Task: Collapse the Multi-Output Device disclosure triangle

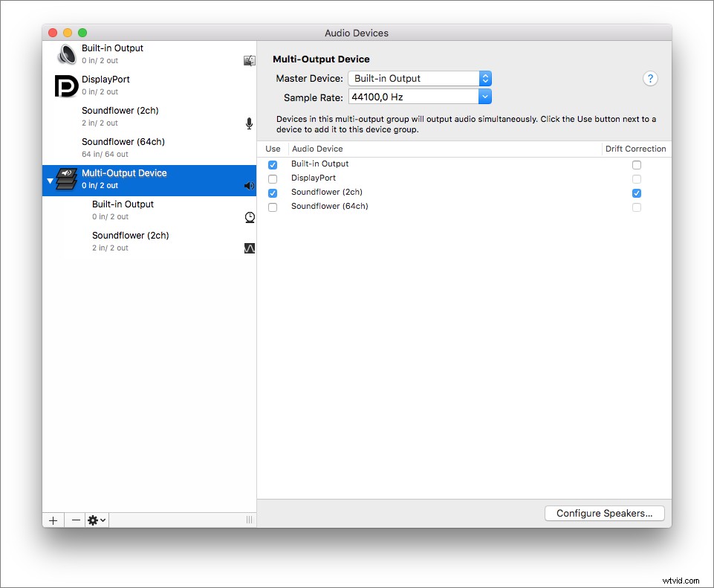Action: tap(50, 179)
